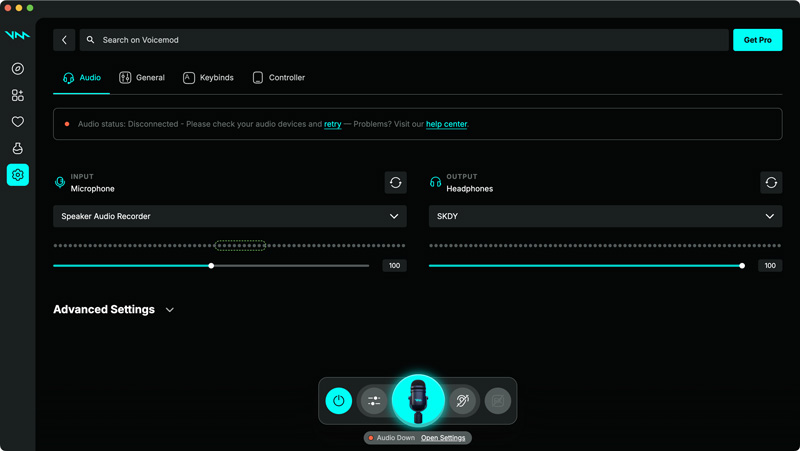Screen dimensions: 800x451
Task: Open the flask Voicelab sidebar icon
Action: [18, 148]
